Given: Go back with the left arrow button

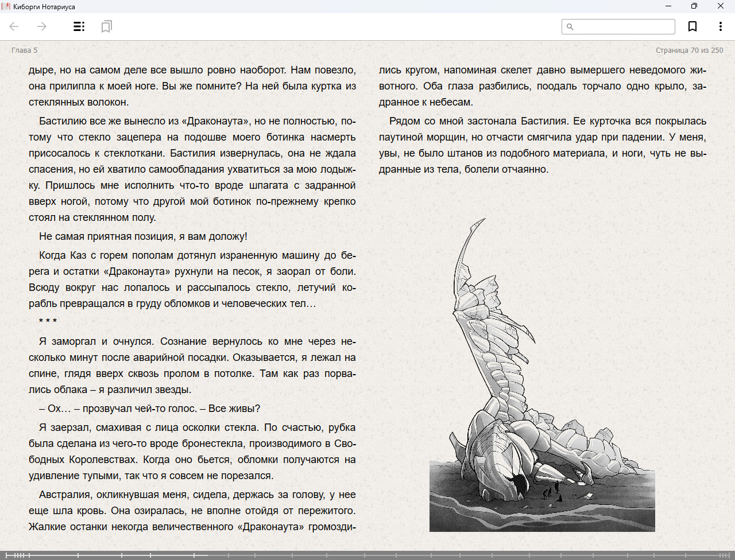Looking at the screenshot, I should coord(14,26).
